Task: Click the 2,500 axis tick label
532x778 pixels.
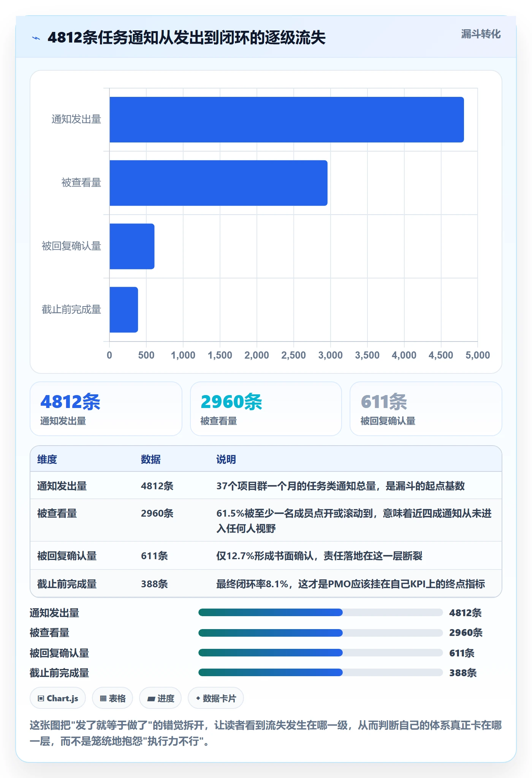Action: [293, 355]
